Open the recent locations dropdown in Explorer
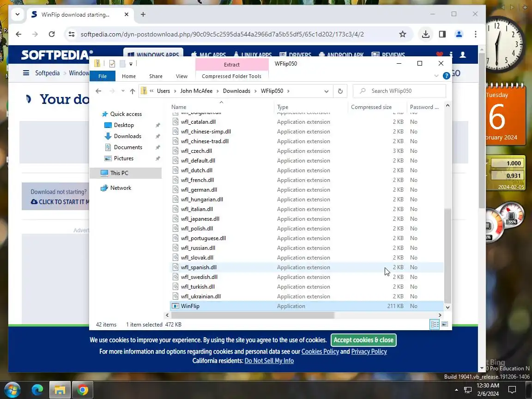The width and height of the screenshot is (532, 399). point(123,91)
